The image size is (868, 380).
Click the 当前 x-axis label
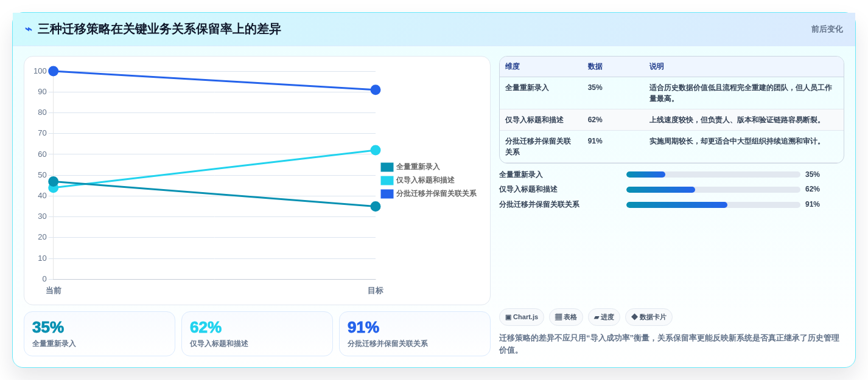click(x=54, y=291)
